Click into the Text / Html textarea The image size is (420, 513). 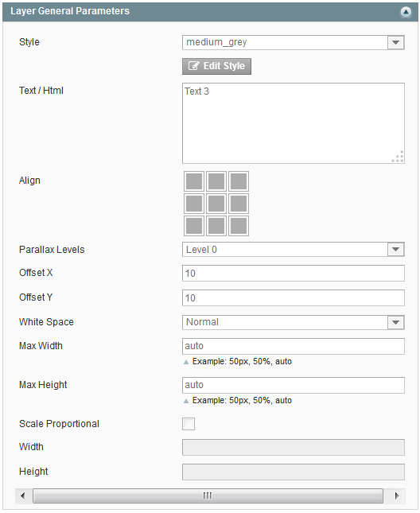(x=294, y=123)
